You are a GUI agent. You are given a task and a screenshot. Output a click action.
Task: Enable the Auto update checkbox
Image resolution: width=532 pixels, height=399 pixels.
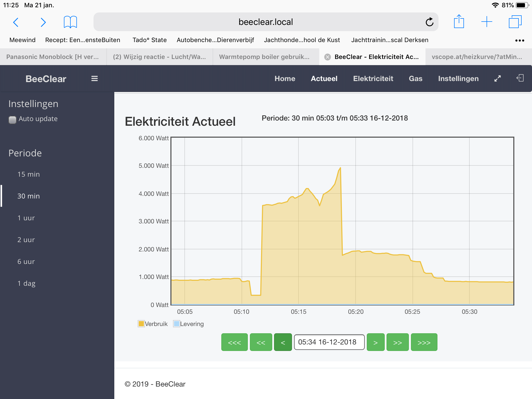tap(12, 119)
